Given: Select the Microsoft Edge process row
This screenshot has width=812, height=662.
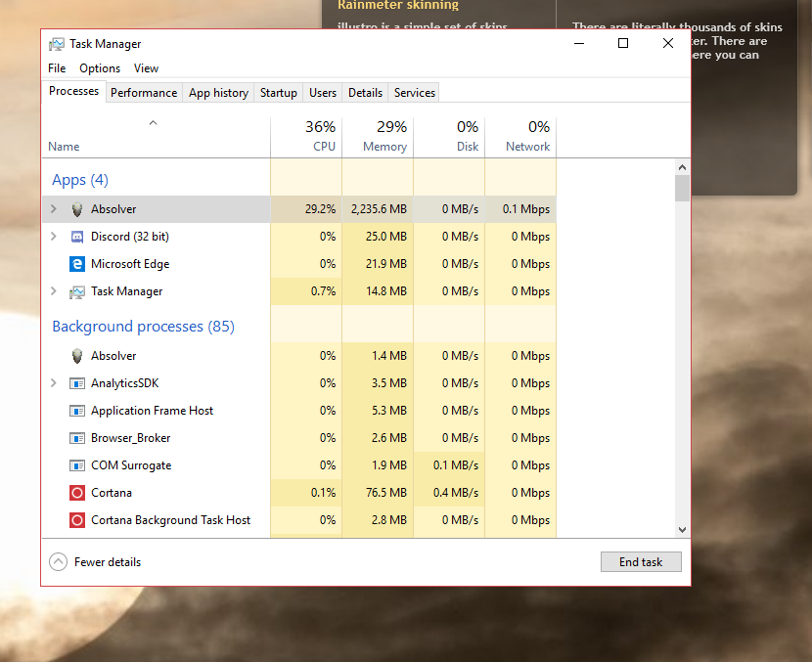Looking at the screenshot, I should point(299,264).
